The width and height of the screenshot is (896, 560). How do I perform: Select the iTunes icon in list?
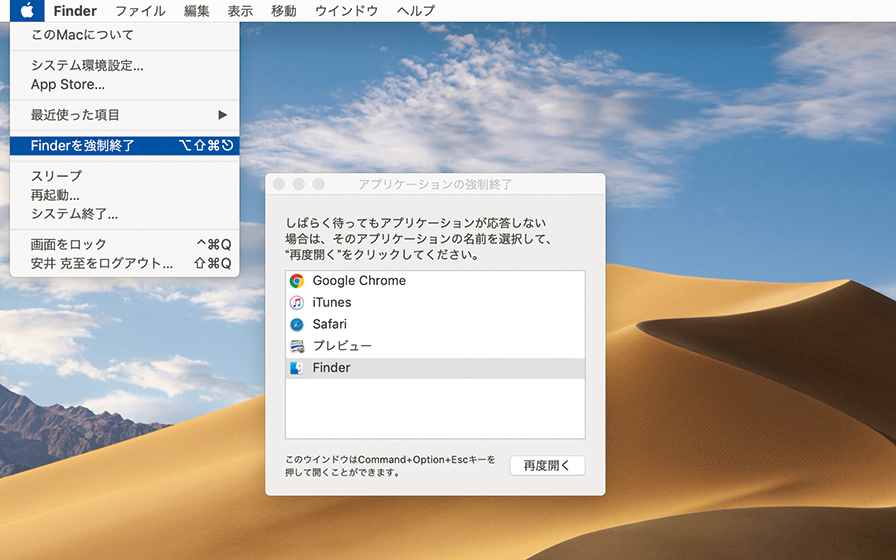pos(297,303)
